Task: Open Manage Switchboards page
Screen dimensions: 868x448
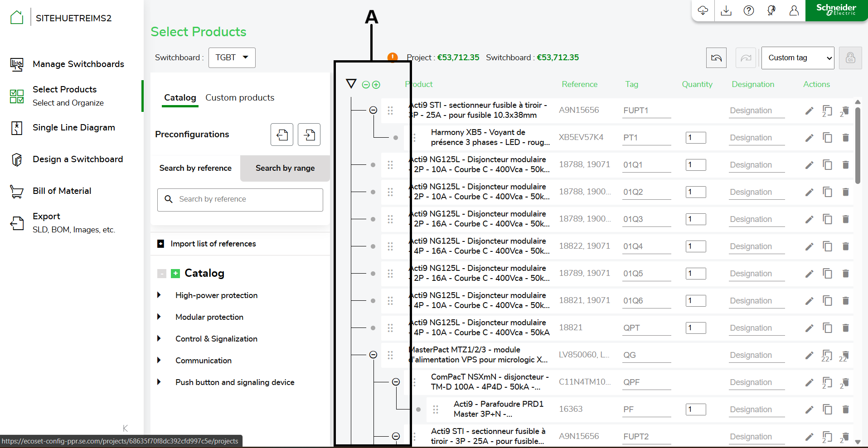Action: (67, 64)
